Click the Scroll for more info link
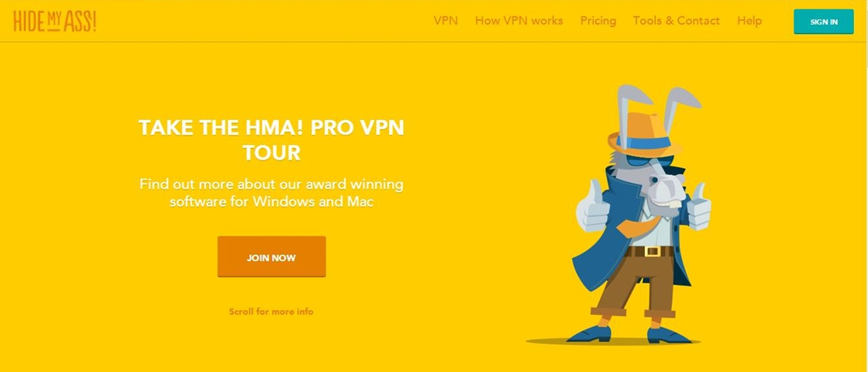 click(271, 312)
